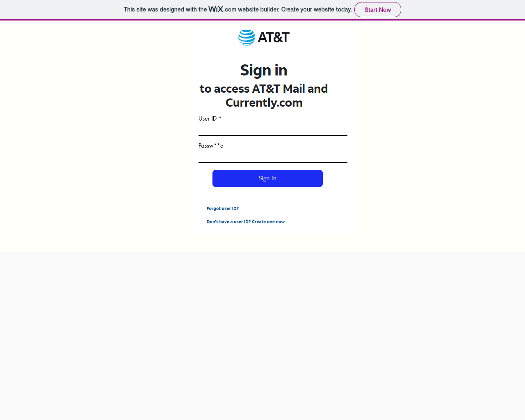Click the AT&T globe logo icon

(x=247, y=37)
